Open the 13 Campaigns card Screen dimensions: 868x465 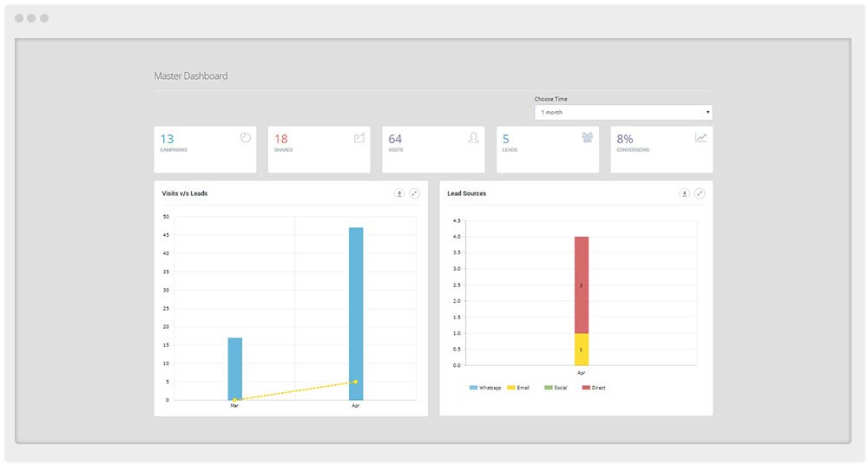(x=206, y=149)
